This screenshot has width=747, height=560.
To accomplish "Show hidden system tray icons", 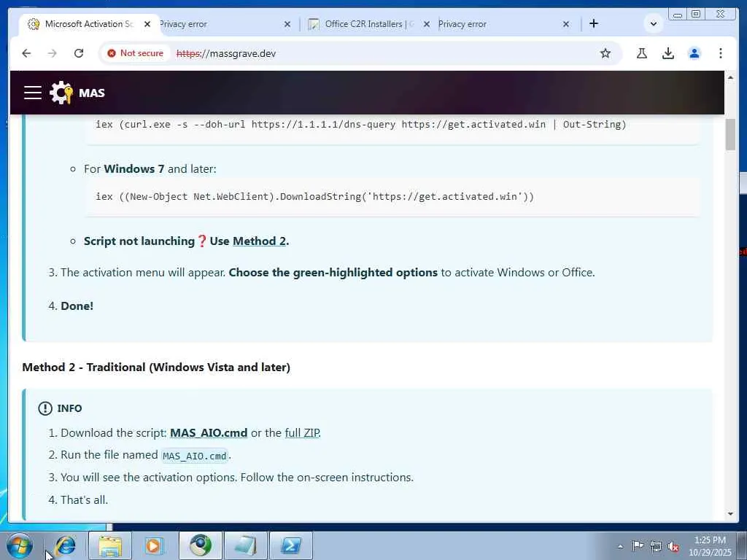I will [620, 546].
